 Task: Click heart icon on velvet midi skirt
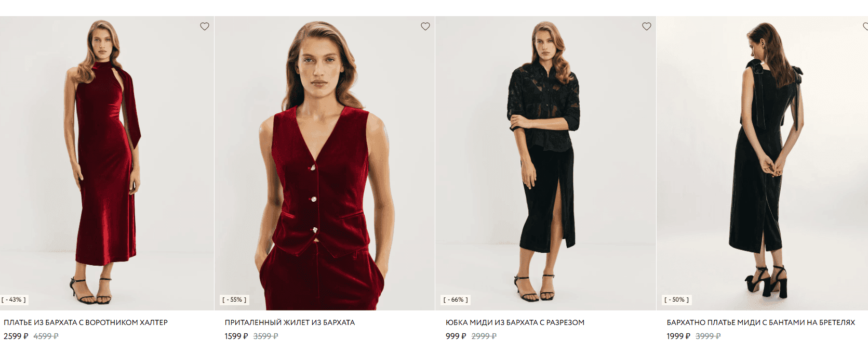[x=647, y=27]
